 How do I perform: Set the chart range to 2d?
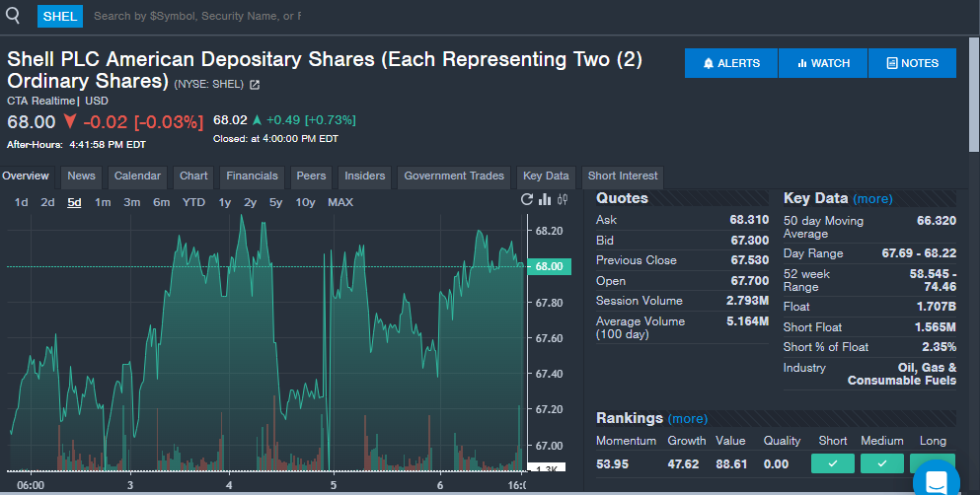pos(47,202)
